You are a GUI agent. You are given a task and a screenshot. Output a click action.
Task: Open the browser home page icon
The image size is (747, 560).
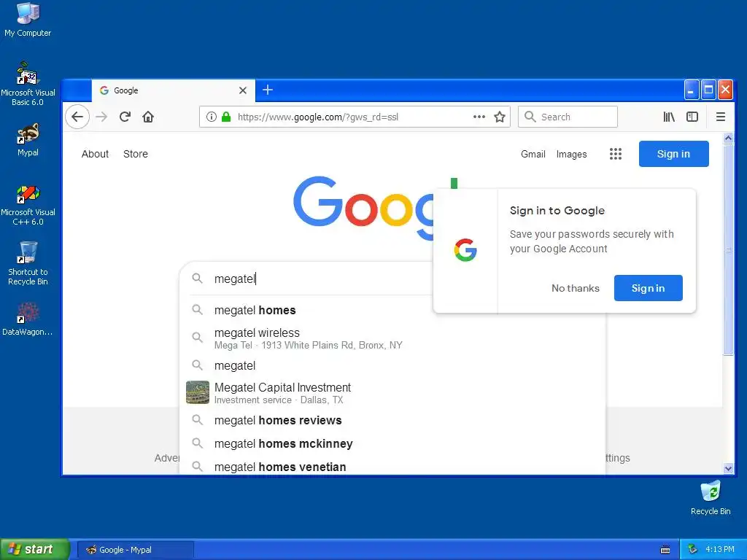pos(148,117)
